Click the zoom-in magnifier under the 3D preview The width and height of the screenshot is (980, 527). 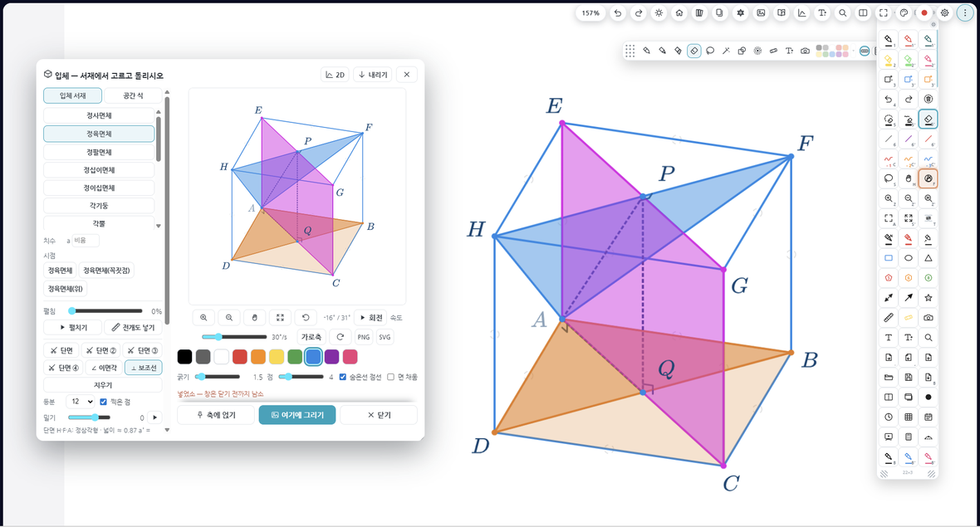tap(203, 318)
